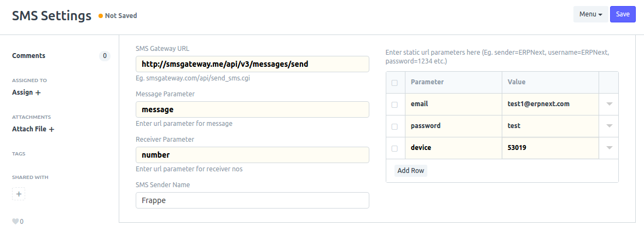
Task: Tick the checkbox for the device row
Action: pyautogui.click(x=394, y=148)
